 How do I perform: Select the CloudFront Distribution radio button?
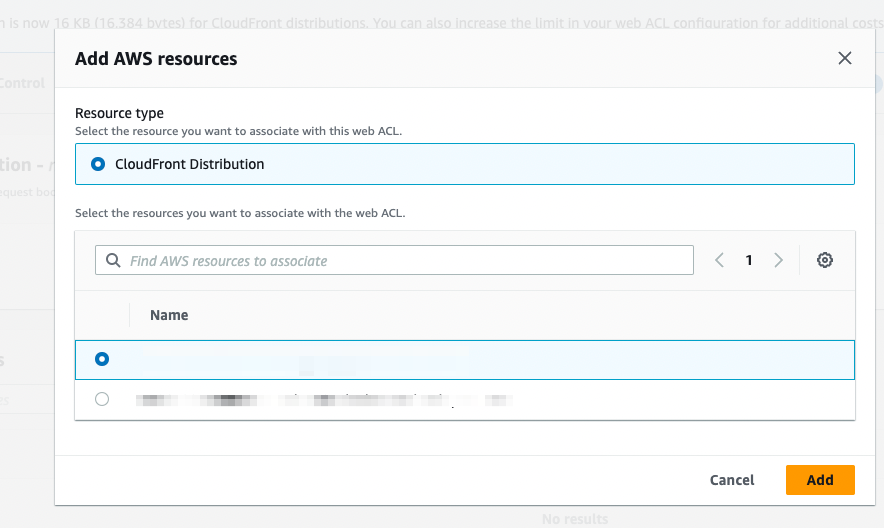point(98,164)
